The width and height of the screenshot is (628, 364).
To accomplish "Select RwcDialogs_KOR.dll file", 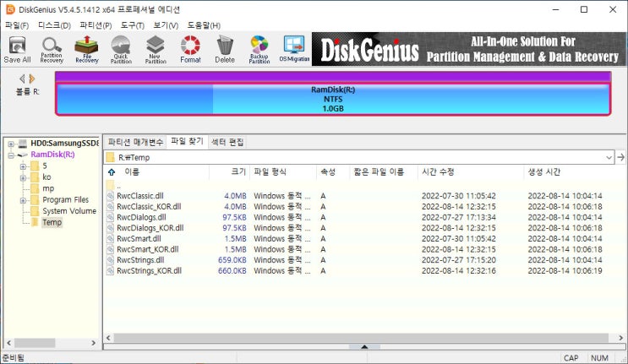I will (x=150, y=228).
